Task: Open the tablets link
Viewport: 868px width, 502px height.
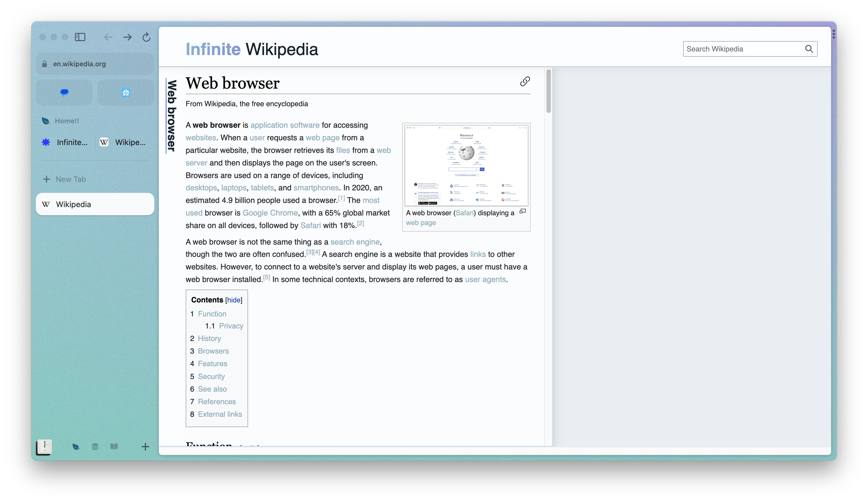Action: [x=262, y=188]
